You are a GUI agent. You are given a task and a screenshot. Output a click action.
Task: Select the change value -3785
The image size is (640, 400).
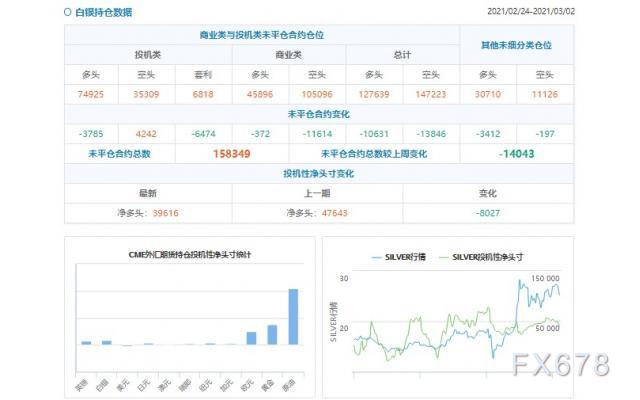[91, 134]
